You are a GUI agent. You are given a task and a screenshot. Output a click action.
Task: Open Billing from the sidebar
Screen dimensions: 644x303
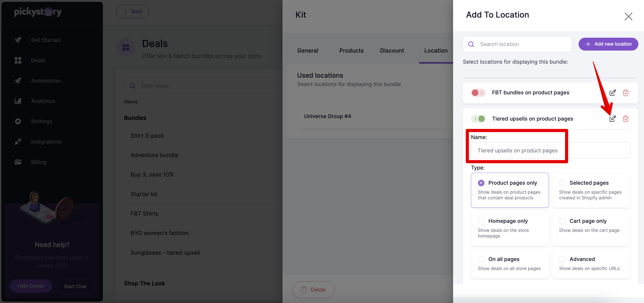(x=39, y=162)
